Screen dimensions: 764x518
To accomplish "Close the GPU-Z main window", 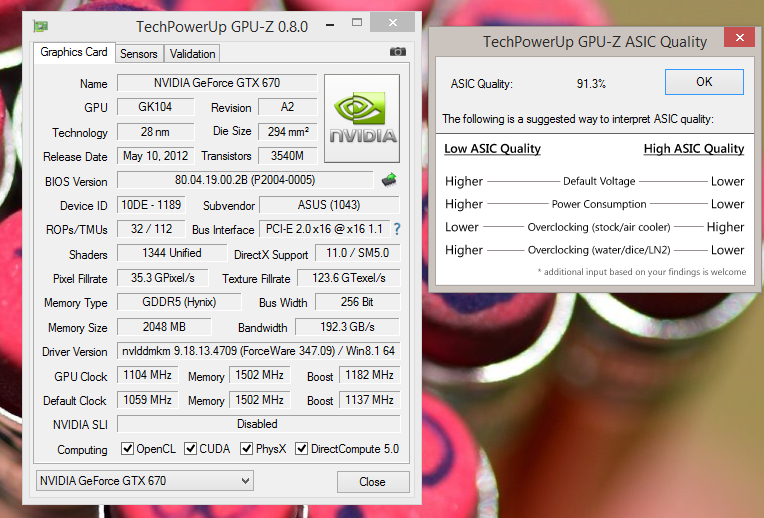I will click(393, 22).
